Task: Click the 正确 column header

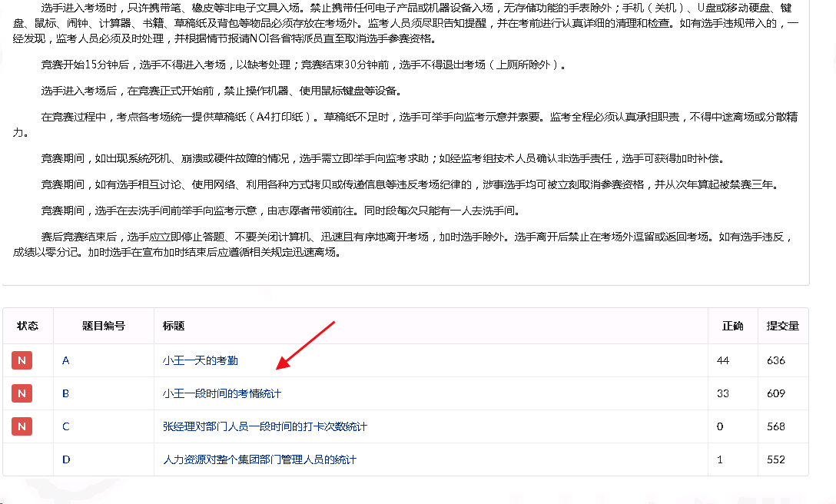Action: [x=732, y=326]
